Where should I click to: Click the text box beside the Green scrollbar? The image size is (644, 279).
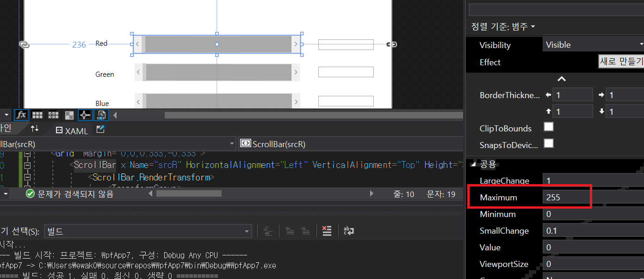tap(346, 72)
